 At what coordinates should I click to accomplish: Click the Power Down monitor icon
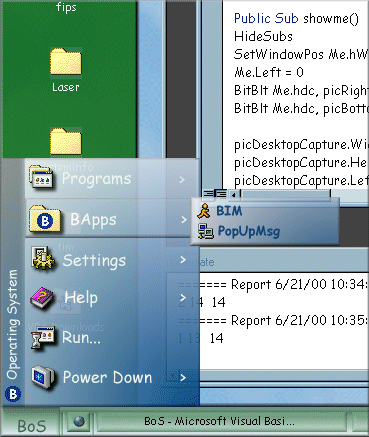point(43,377)
